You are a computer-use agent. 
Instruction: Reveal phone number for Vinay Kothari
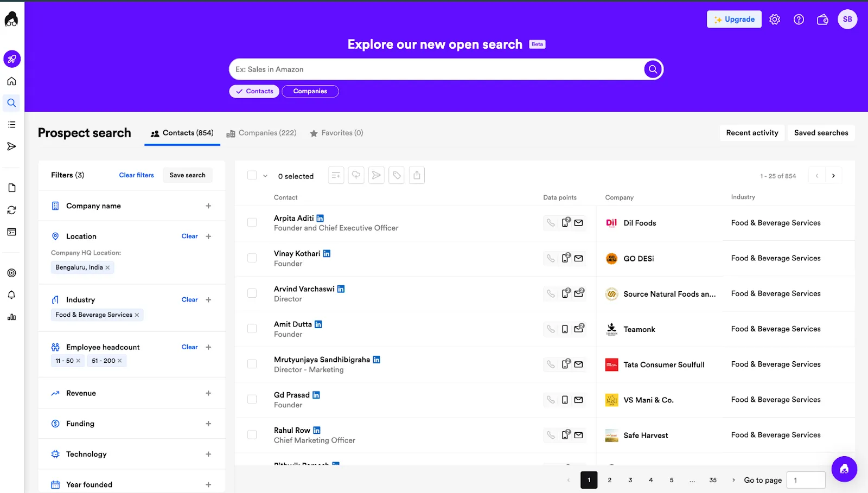(x=551, y=258)
